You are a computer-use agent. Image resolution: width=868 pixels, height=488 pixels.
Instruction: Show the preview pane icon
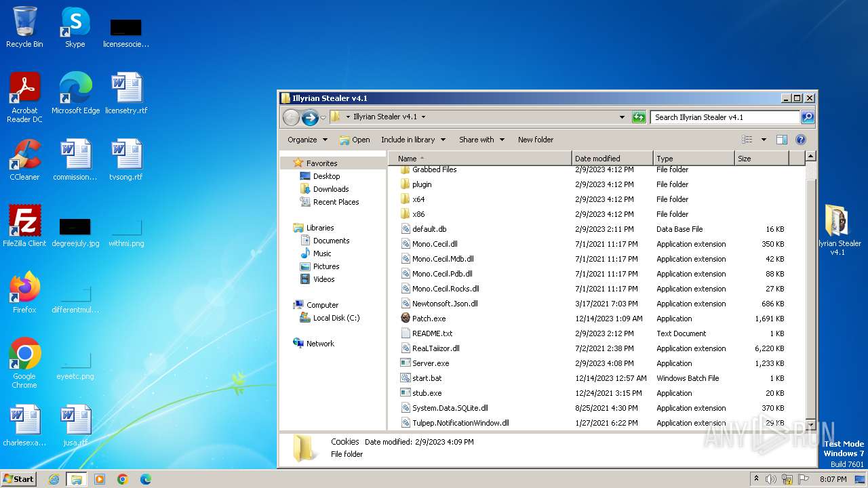(x=781, y=140)
